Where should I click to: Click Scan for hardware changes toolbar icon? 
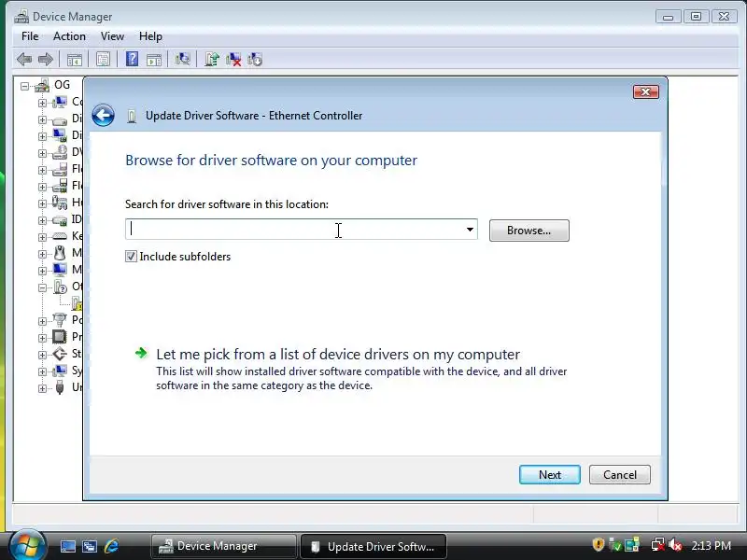click(x=182, y=59)
